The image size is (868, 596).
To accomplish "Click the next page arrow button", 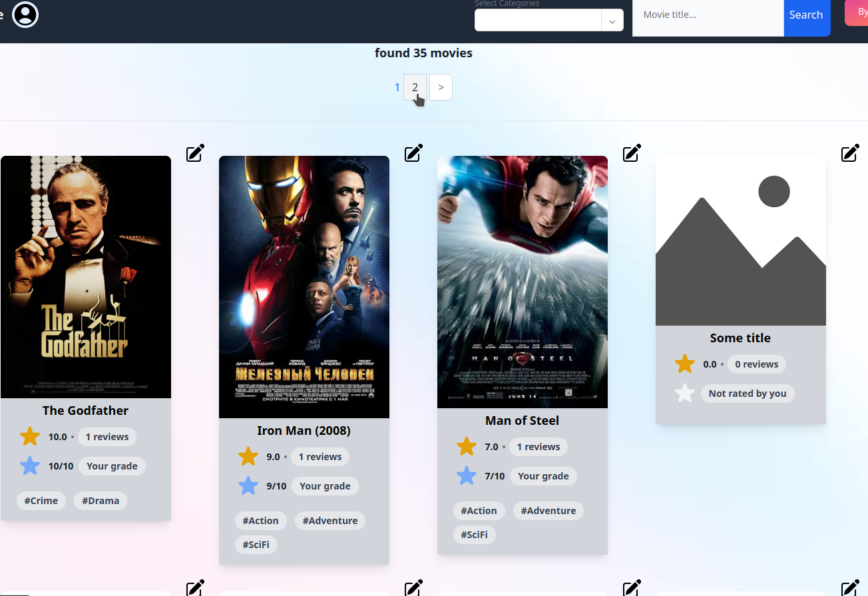I will (441, 87).
